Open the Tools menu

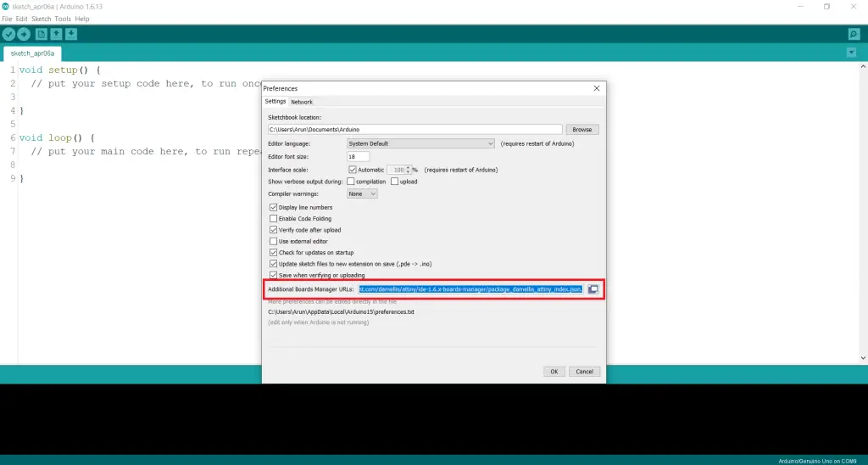click(63, 19)
